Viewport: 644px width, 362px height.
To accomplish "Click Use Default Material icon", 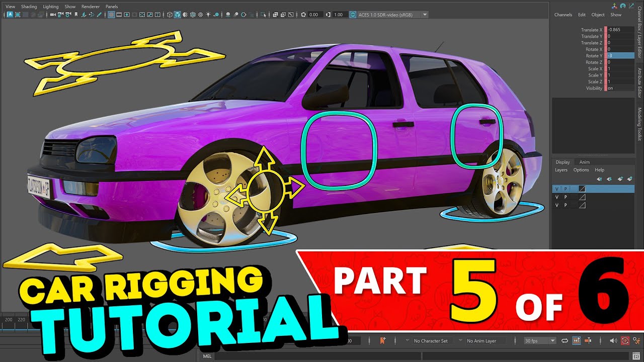I will (x=185, y=15).
